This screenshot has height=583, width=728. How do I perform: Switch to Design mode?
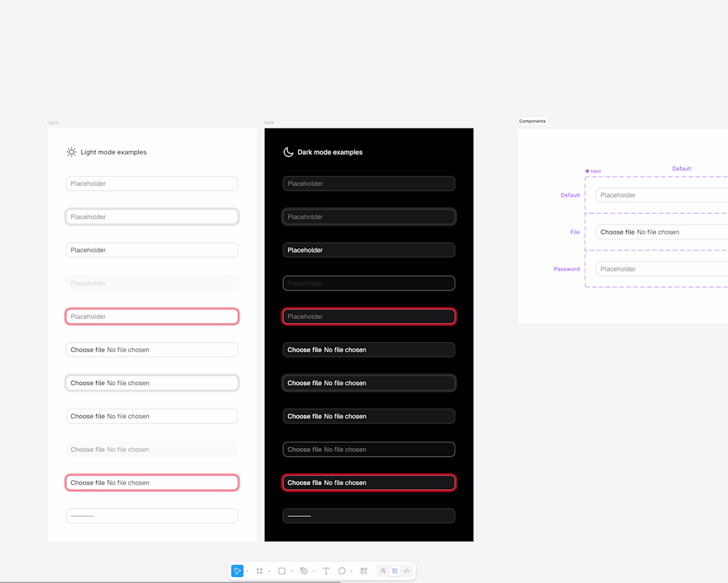(x=394, y=571)
